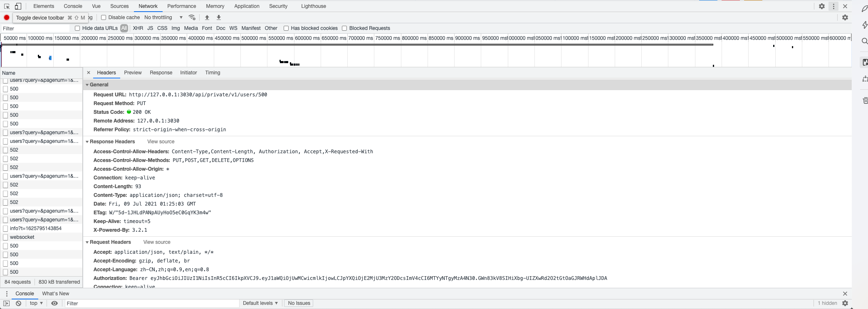This screenshot has width=868, height=309.
Task: Open the DevTools three-dot customize menu
Action: click(833, 6)
